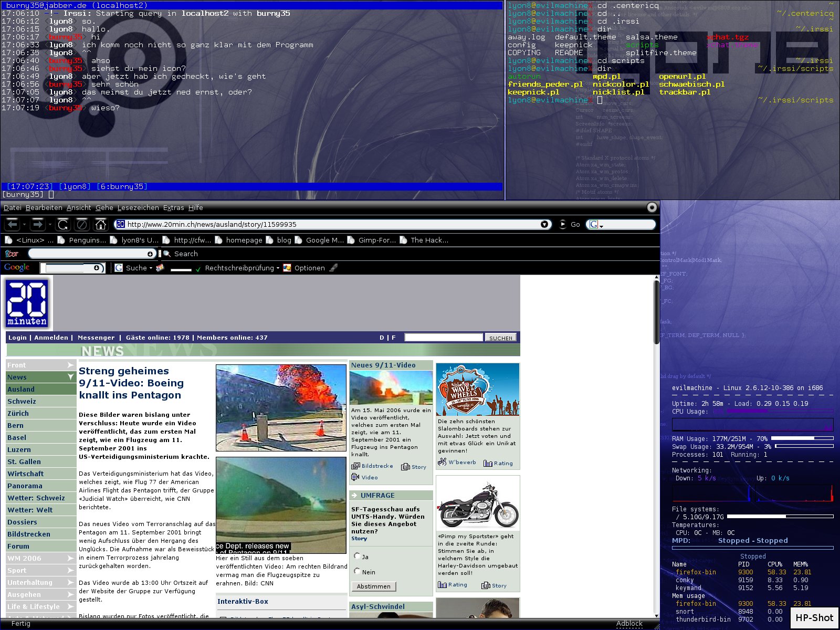Select the 'Ja' poll radio button
The height and width of the screenshot is (630, 840).
tap(357, 555)
